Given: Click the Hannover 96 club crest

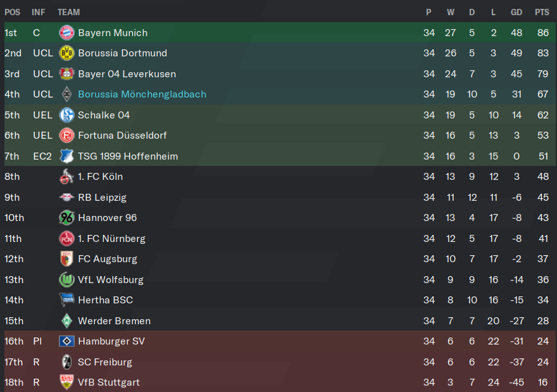Looking at the screenshot, I should click(x=66, y=217).
